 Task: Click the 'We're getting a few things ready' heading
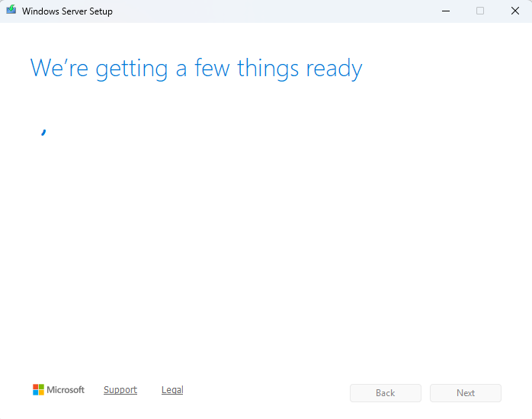(x=196, y=69)
